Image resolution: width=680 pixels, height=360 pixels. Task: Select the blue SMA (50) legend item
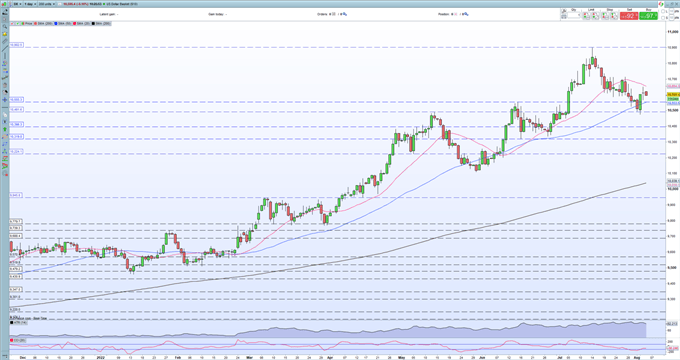(62, 23)
